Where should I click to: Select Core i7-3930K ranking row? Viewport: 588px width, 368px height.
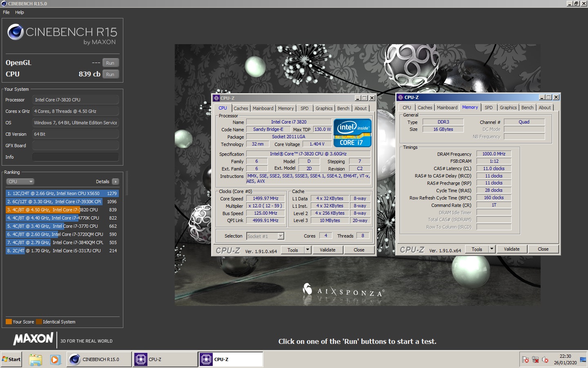click(x=62, y=202)
